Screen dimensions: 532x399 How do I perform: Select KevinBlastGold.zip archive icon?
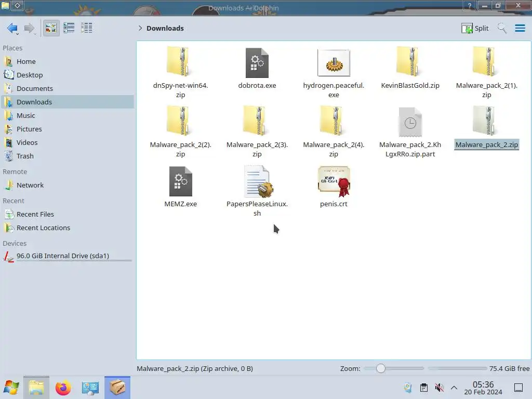pyautogui.click(x=407, y=62)
